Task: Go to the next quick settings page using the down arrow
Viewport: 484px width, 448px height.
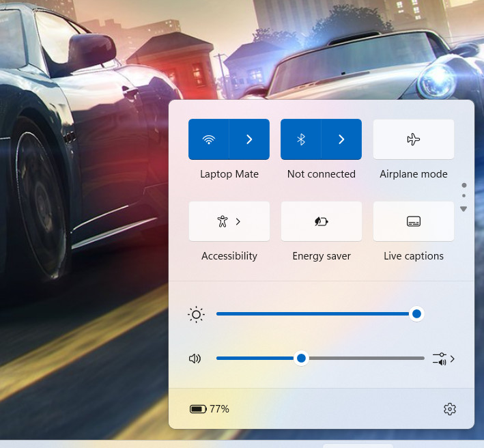Action: (464, 209)
